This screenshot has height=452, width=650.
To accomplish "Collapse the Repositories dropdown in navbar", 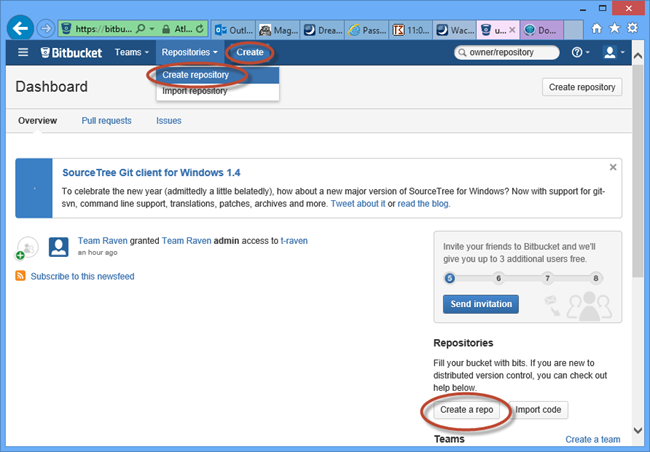I will [x=189, y=52].
